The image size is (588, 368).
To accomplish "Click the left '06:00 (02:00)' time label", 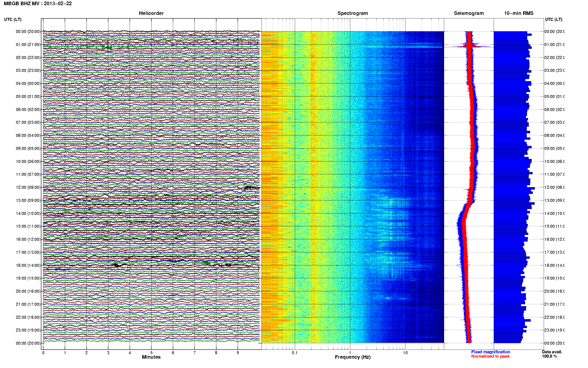I will (x=28, y=109).
